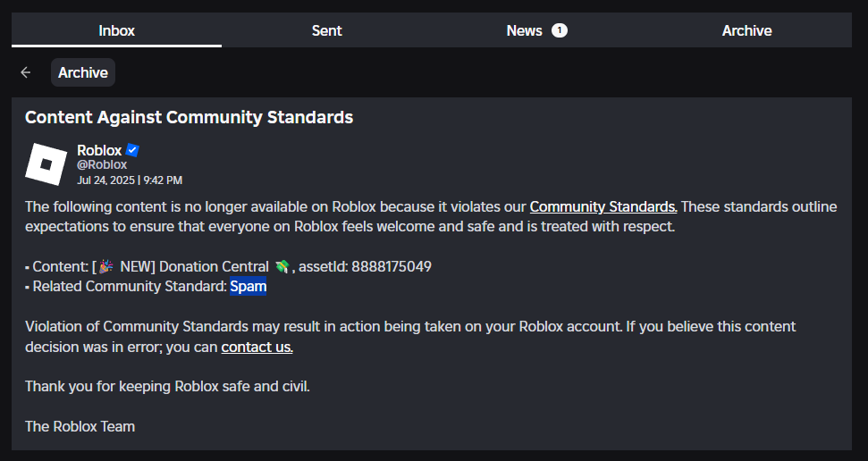This screenshot has height=461, width=868.
Task: Switch to the Archive tab
Action: click(746, 30)
